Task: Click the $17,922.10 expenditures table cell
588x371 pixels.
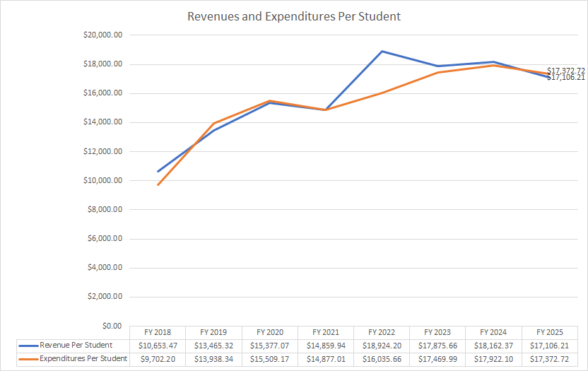Action: pyautogui.click(x=494, y=359)
